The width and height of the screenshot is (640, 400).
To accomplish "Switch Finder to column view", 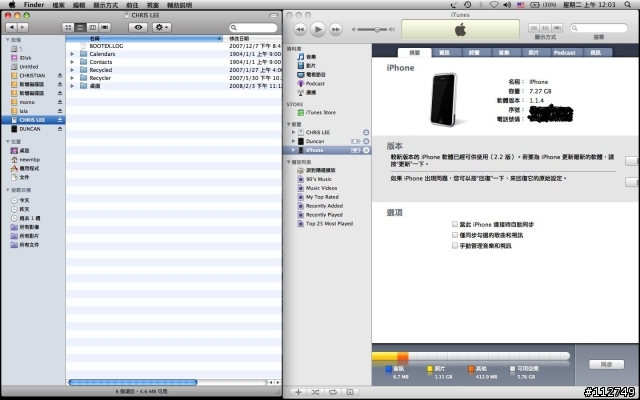I will (93, 27).
